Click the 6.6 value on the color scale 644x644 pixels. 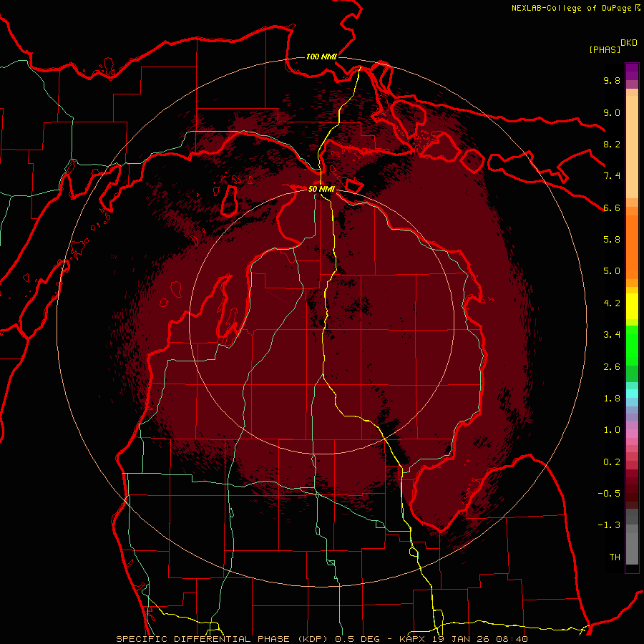[x=612, y=208]
